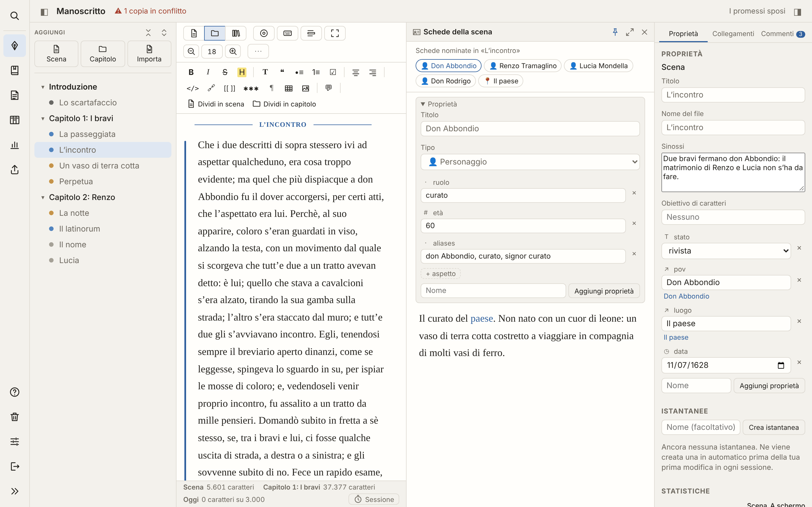Insert a checklist with checkbox icon

(x=333, y=72)
